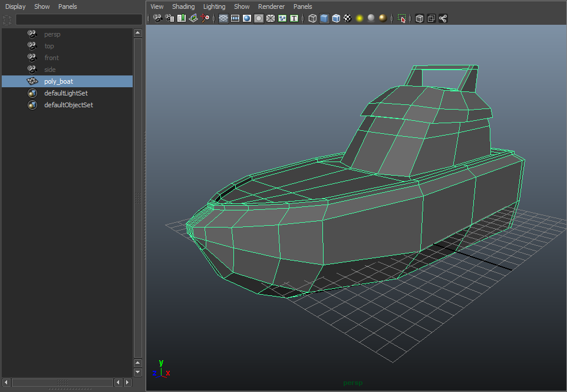
Task: Open the Shading menu
Action: (183, 6)
